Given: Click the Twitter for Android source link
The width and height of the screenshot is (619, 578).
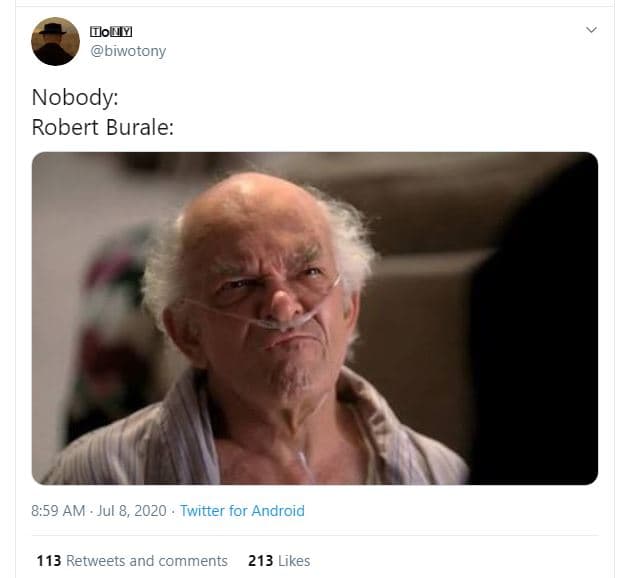Looking at the screenshot, I should [242, 511].
